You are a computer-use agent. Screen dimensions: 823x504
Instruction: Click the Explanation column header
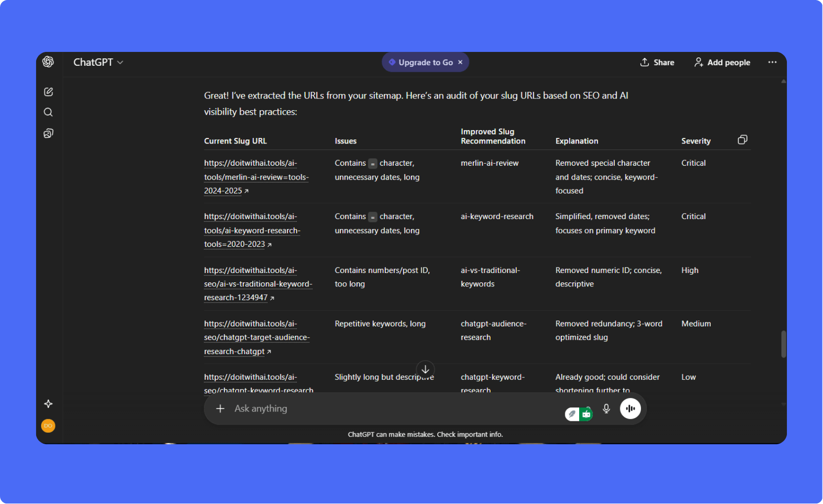point(577,141)
